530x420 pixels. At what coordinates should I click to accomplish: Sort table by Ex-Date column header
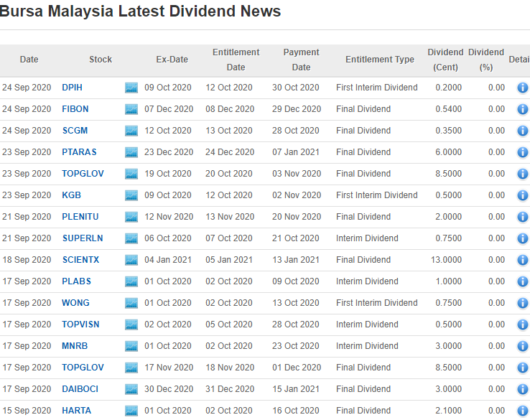tap(172, 60)
